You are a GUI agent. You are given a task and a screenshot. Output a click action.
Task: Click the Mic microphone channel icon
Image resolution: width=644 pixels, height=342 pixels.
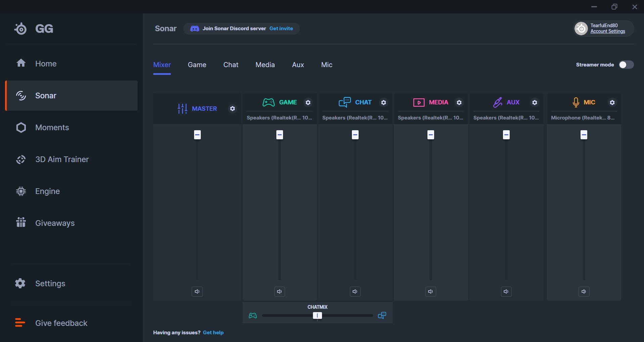coord(576,102)
